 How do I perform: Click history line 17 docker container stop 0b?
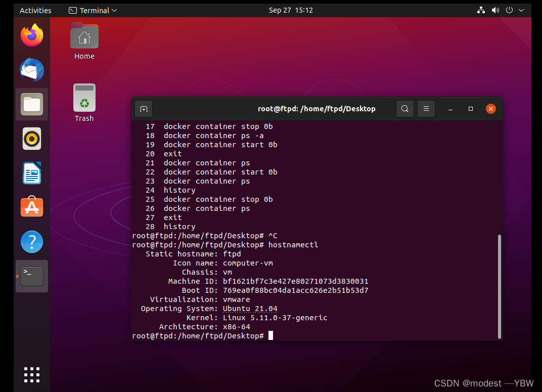pyautogui.click(x=209, y=126)
